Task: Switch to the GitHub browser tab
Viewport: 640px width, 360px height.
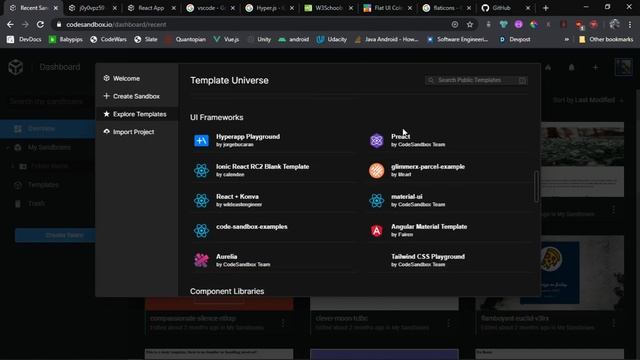Action: [501, 8]
